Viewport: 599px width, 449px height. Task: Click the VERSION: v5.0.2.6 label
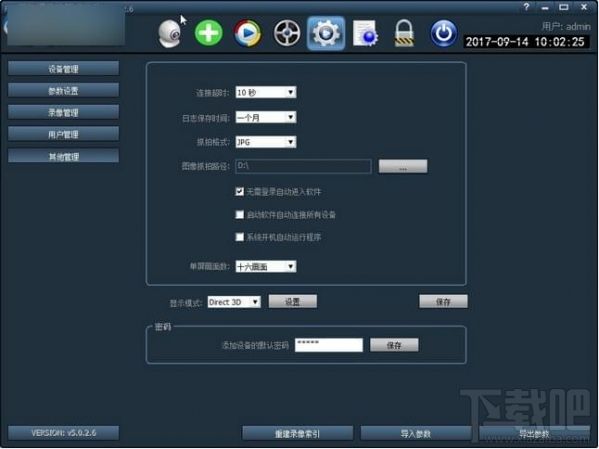coord(63,433)
